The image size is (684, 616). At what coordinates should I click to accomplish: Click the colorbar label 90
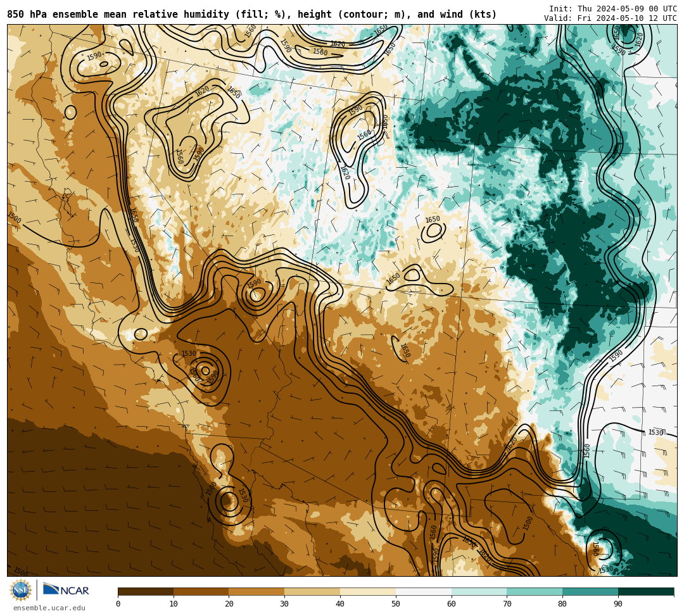(x=618, y=604)
